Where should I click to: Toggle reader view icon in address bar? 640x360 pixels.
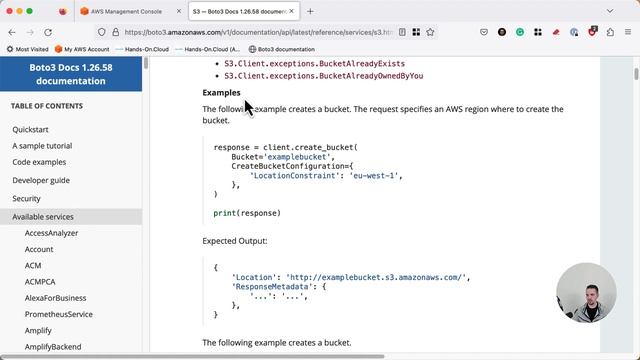[402, 32]
